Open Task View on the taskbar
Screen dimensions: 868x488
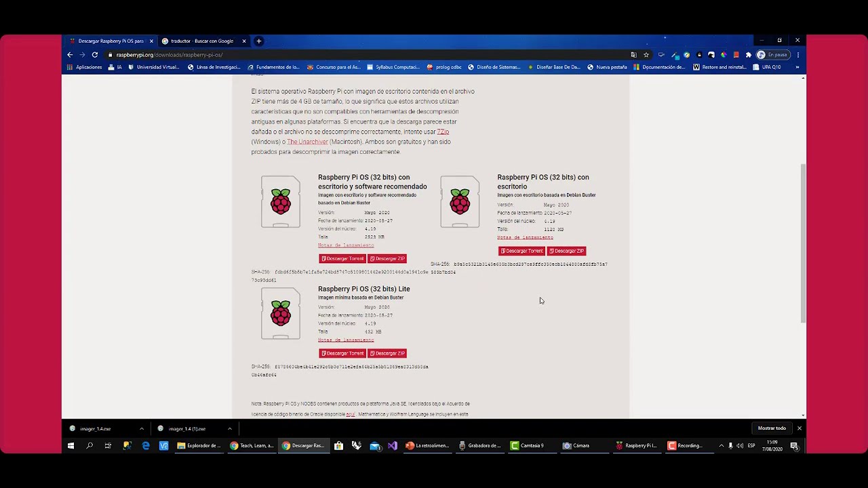pos(108,446)
